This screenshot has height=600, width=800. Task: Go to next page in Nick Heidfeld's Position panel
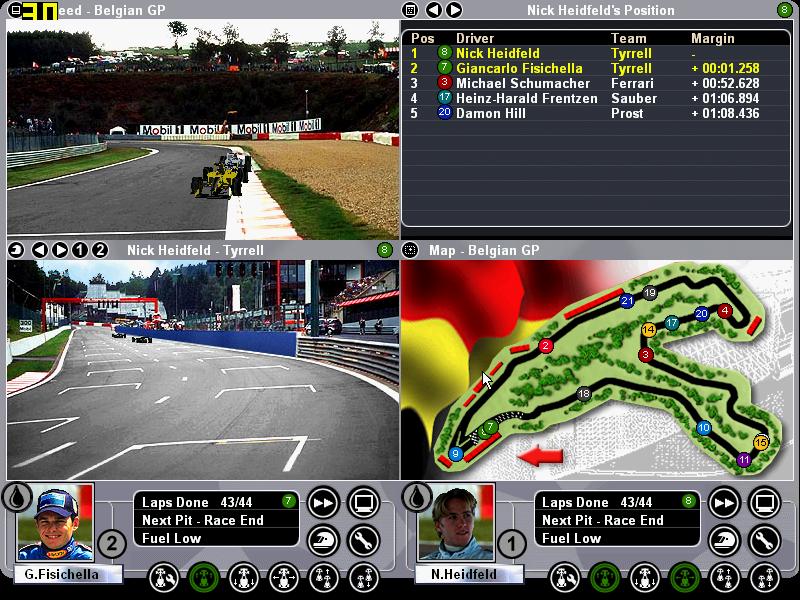[454, 10]
